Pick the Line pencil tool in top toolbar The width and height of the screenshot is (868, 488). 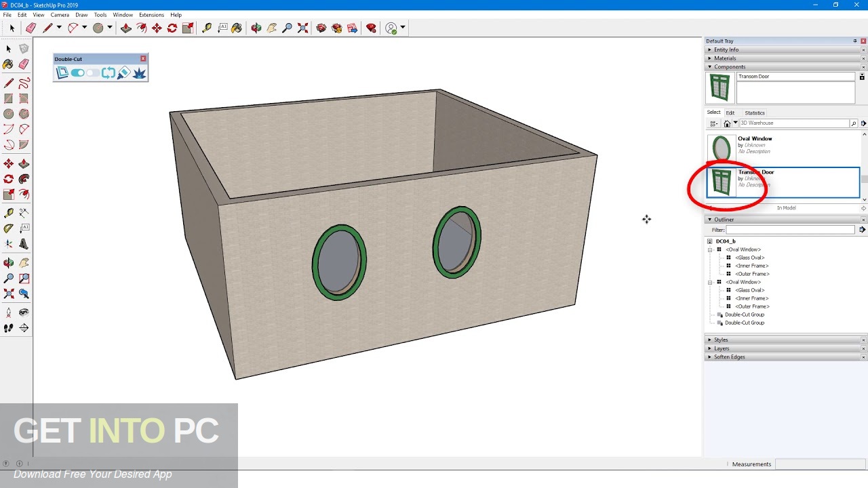[x=47, y=28]
